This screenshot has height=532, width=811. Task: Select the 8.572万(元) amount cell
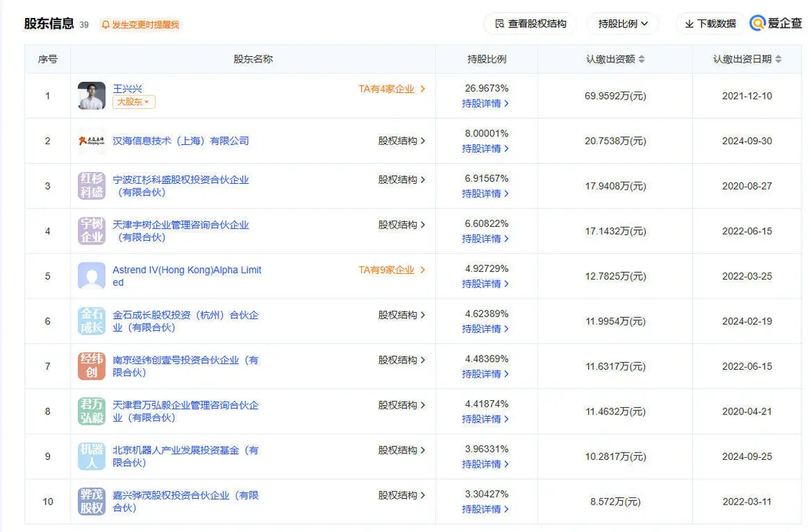(616, 502)
